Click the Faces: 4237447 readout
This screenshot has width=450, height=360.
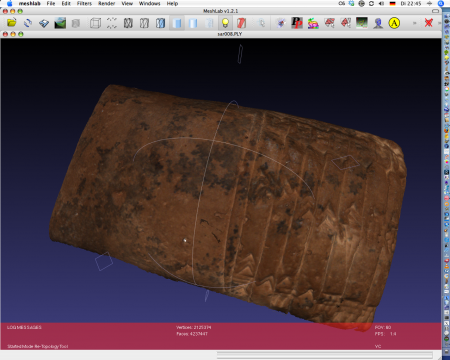(x=192, y=333)
